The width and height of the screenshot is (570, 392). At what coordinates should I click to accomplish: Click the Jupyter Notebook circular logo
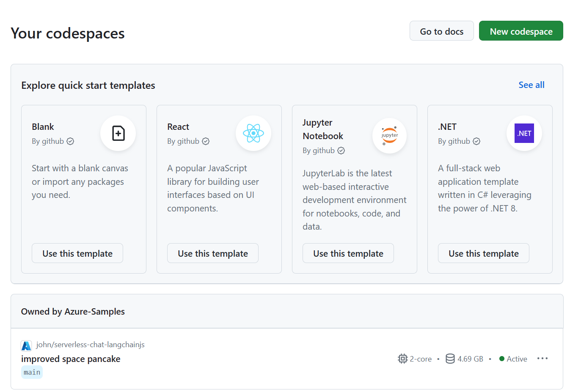tap(389, 136)
